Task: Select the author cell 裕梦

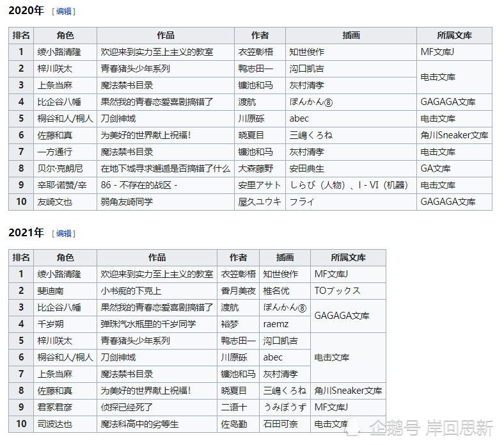Action: tap(238, 324)
